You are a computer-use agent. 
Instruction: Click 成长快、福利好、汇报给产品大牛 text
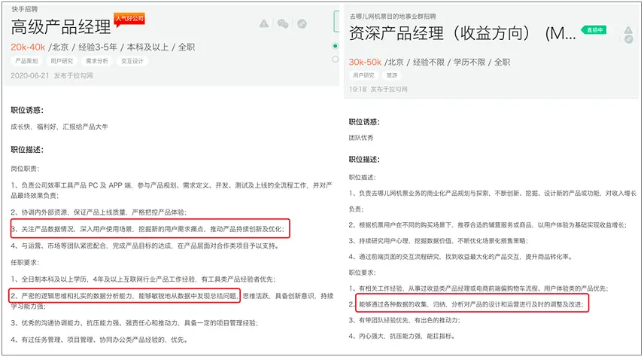(59, 127)
